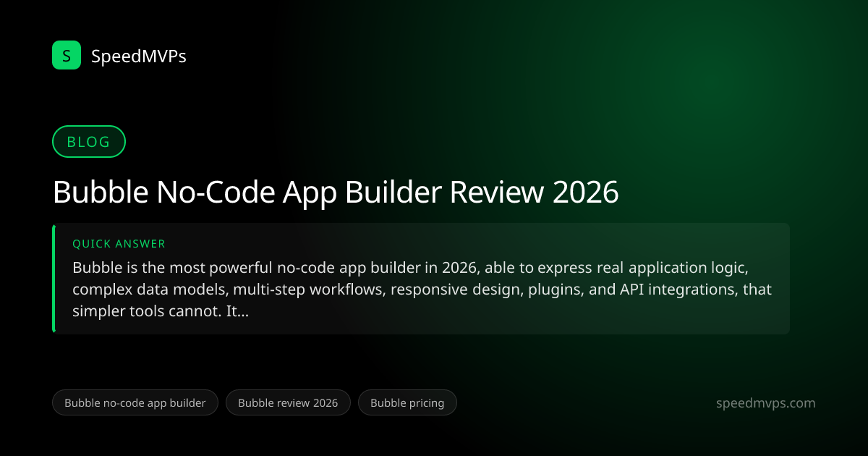This screenshot has width=868, height=456.
Task: Select the BLOG category badge
Action: coord(89,142)
